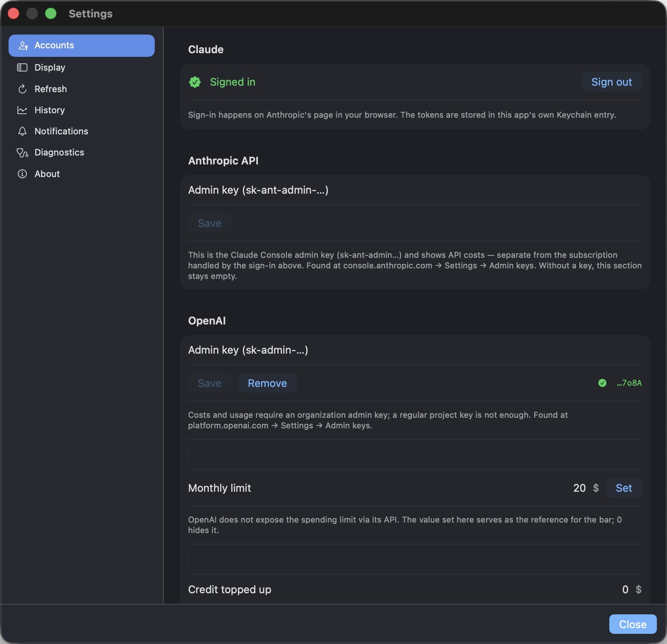The height and width of the screenshot is (644, 667).
Task: Click the green zoom window button
Action: click(x=51, y=13)
